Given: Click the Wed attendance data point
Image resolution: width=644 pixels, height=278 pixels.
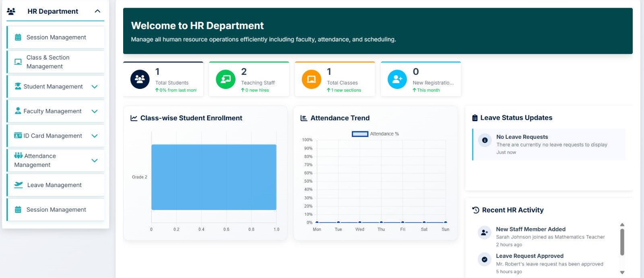Looking at the screenshot, I should pos(360,222).
